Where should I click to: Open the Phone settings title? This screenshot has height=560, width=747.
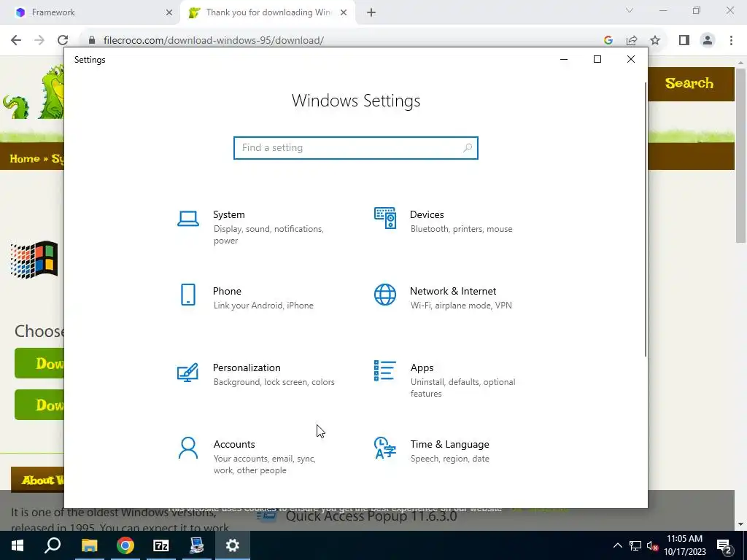(x=227, y=291)
